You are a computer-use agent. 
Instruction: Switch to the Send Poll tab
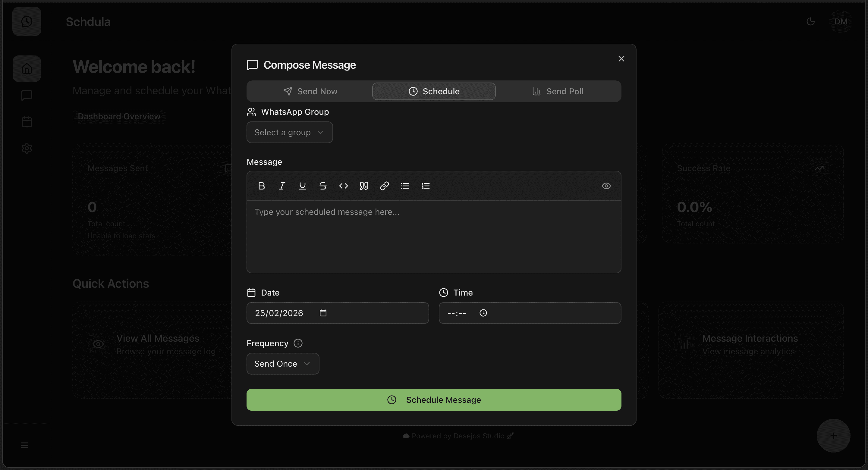click(558, 91)
